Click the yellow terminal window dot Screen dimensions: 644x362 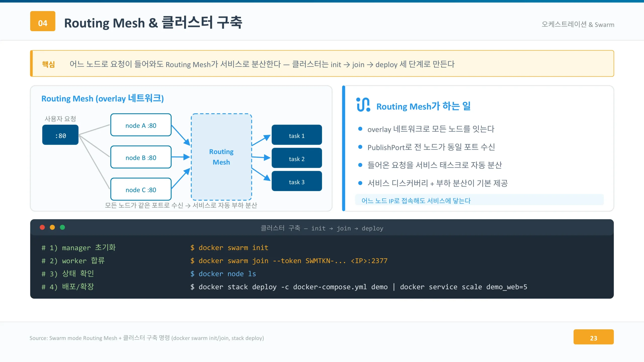click(52, 227)
